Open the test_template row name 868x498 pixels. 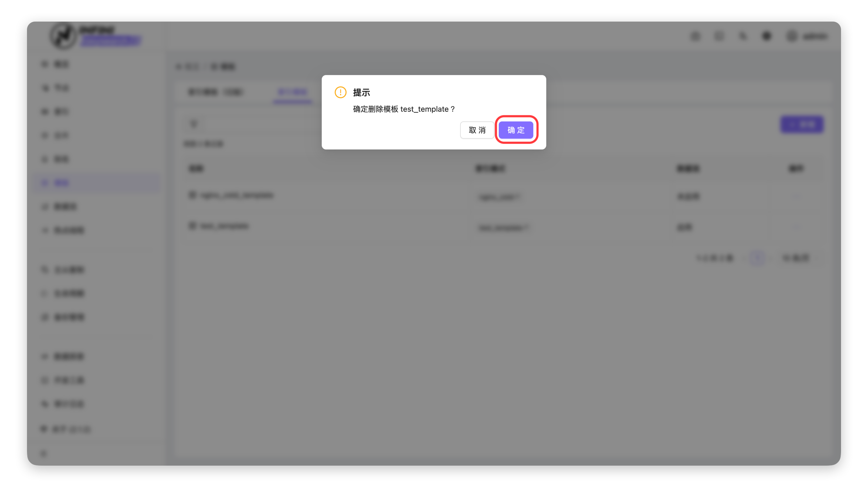225,226
